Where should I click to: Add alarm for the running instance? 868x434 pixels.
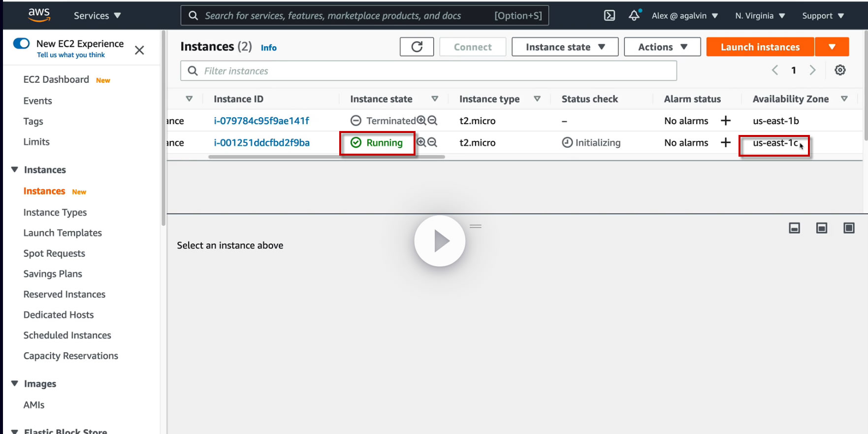click(x=725, y=142)
